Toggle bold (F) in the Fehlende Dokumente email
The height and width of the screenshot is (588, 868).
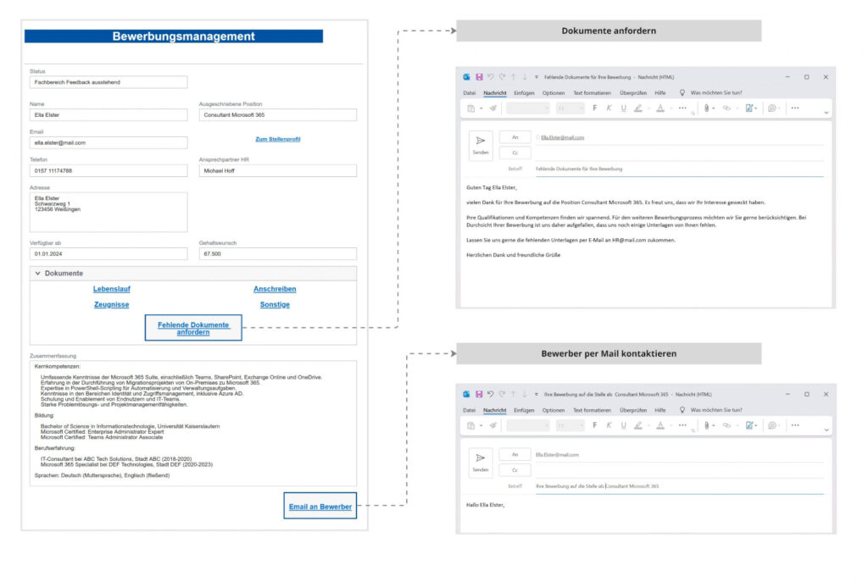point(594,108)
